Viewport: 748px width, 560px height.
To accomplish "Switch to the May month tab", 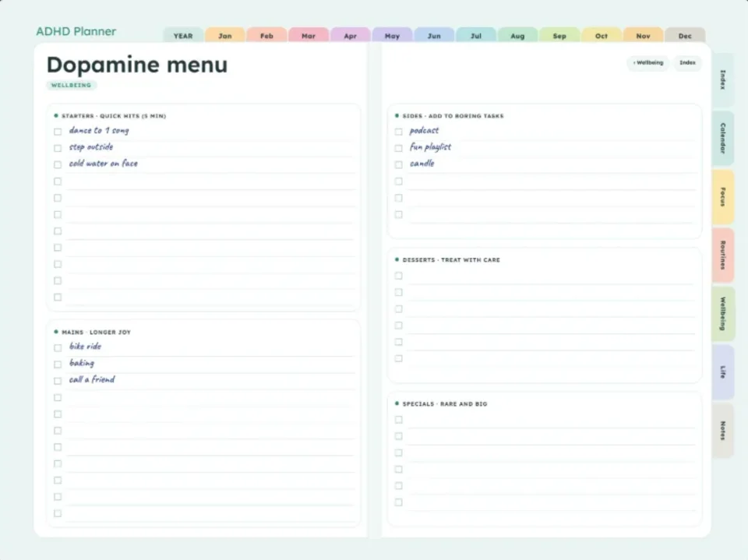I will [392, 36].
